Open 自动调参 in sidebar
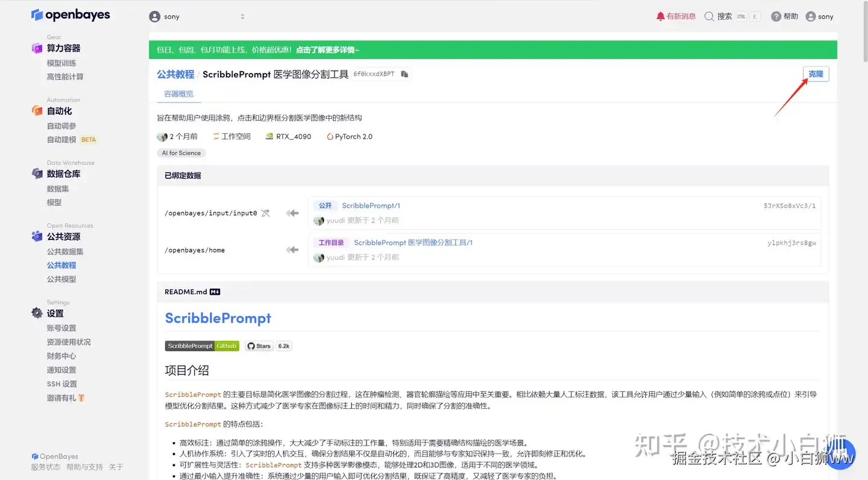This screenshot has height=480, width=868. [x=61, y=126]
